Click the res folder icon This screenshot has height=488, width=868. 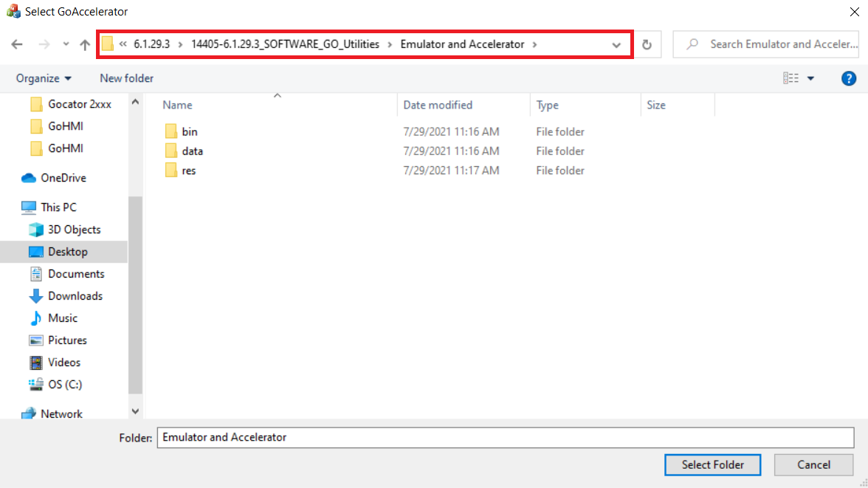coord(170,170)
